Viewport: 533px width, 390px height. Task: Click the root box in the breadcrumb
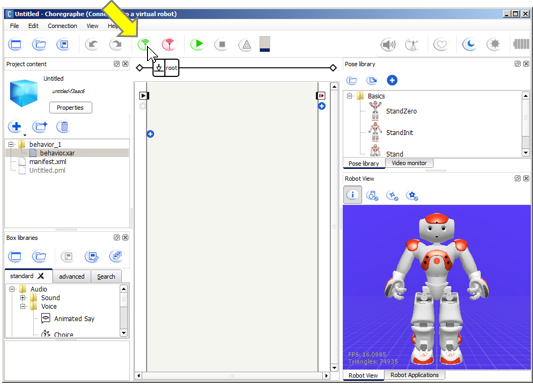point(166,68)
